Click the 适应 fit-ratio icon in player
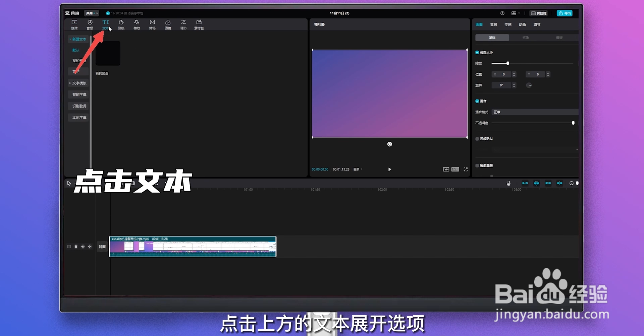The image size is (644, 336). (455, 170)
